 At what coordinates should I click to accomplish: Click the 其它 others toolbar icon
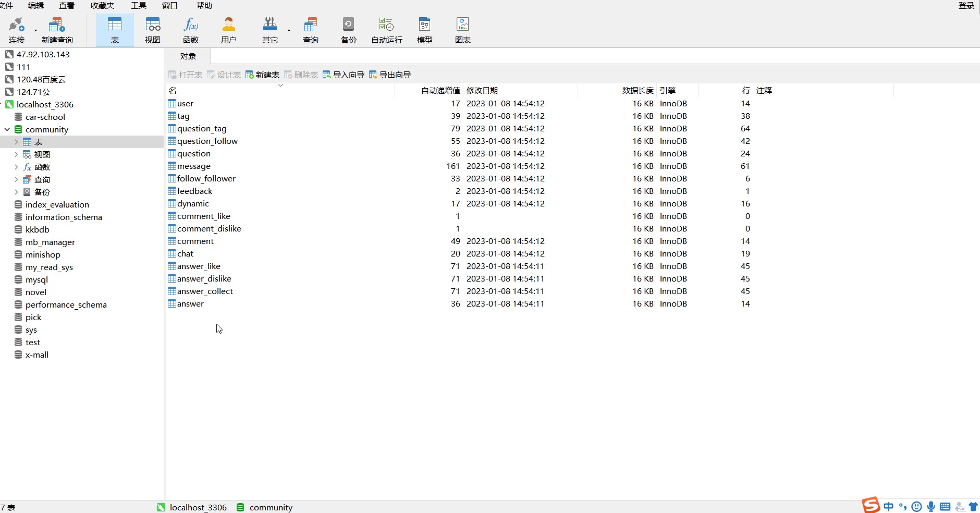[x=270, y=30]
